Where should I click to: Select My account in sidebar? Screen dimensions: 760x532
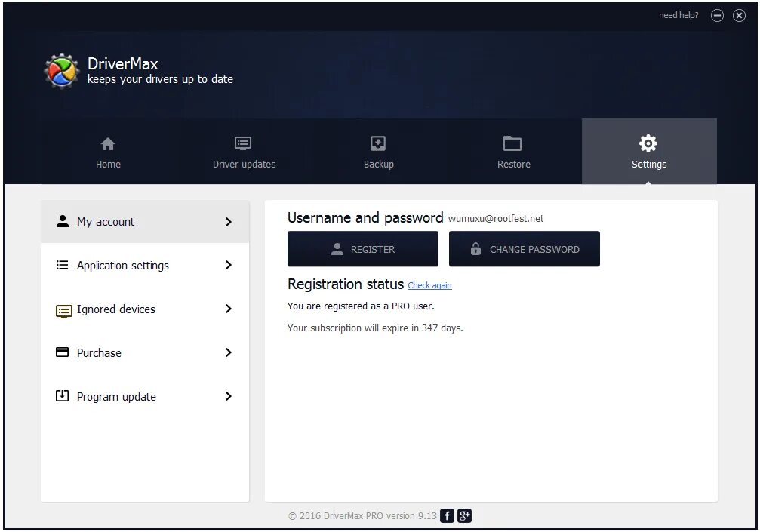pos(145,222)
